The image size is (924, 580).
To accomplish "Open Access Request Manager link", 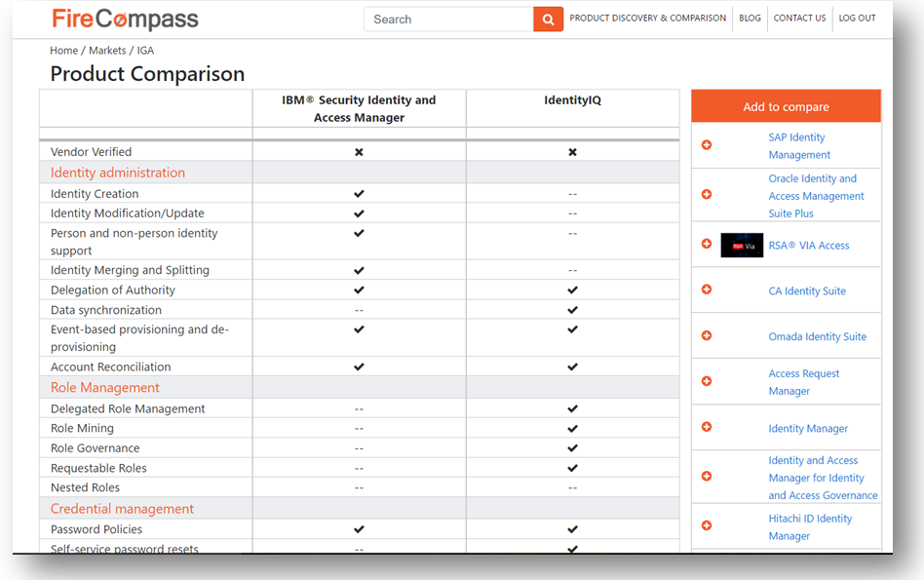I will tap(804, 382).
